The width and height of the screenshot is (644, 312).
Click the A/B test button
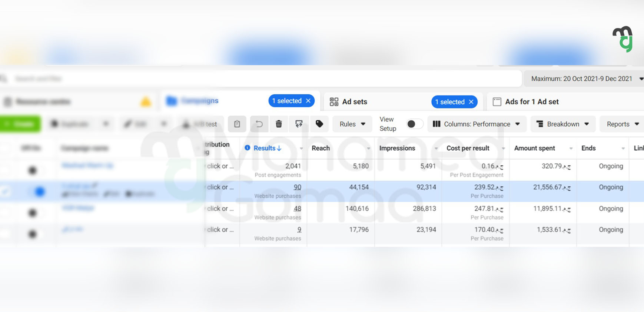click(x=201, y=124)
